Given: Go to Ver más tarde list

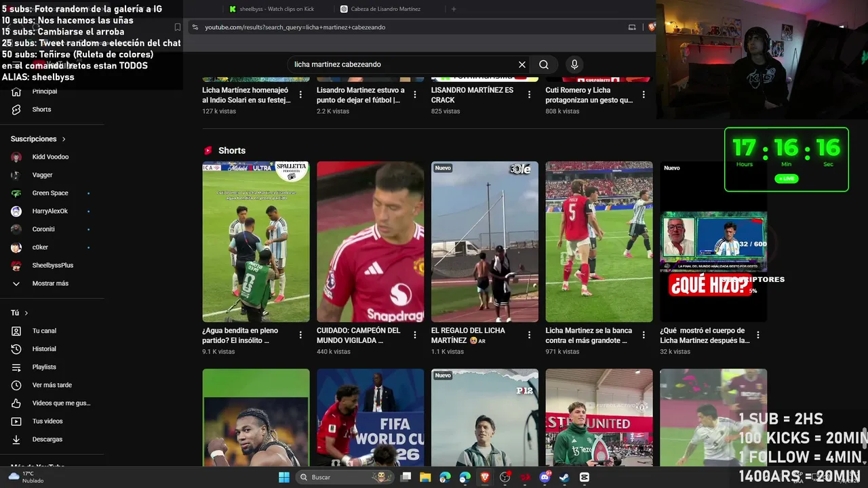Looking at the screenshot, I should (52, 385).
